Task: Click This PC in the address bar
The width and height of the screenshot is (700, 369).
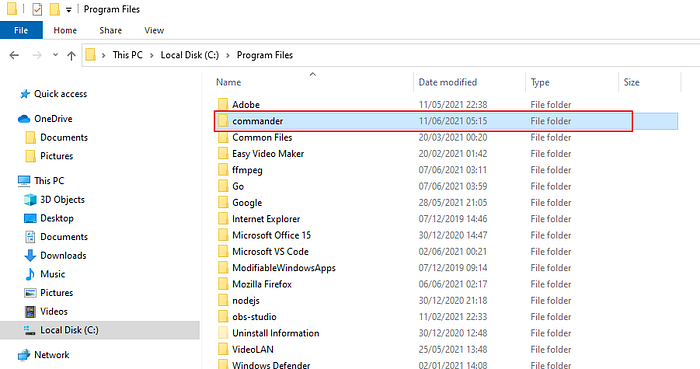Action: point(128,55)
